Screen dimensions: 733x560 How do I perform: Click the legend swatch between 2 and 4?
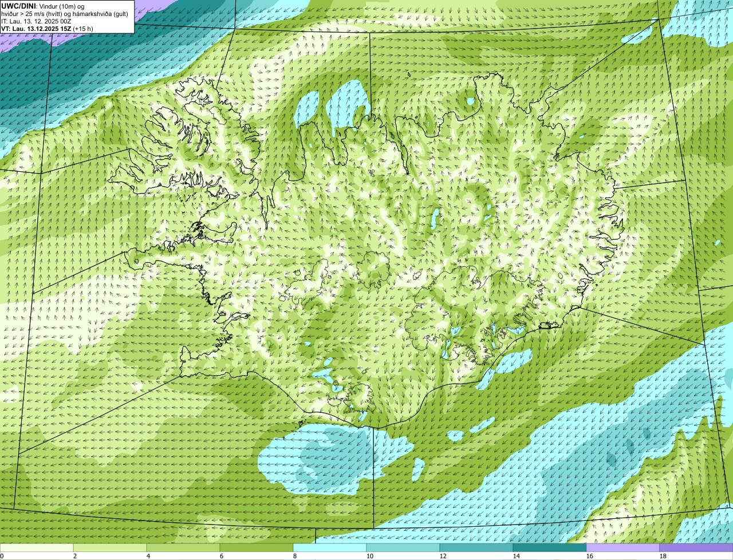tap(110, 547)
